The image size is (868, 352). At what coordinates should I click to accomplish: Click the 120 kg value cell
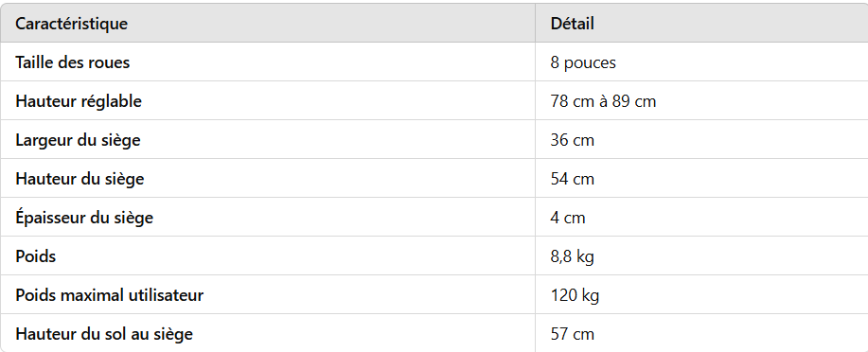575,296
